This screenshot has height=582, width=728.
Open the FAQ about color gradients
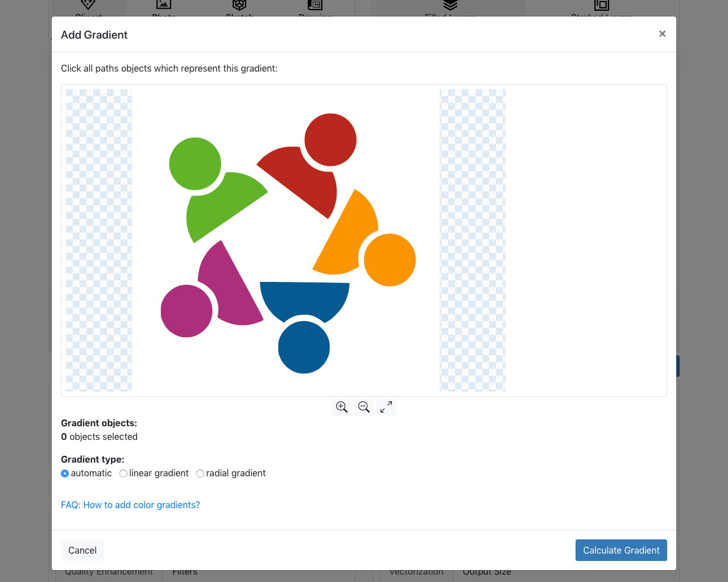point(130,505)
